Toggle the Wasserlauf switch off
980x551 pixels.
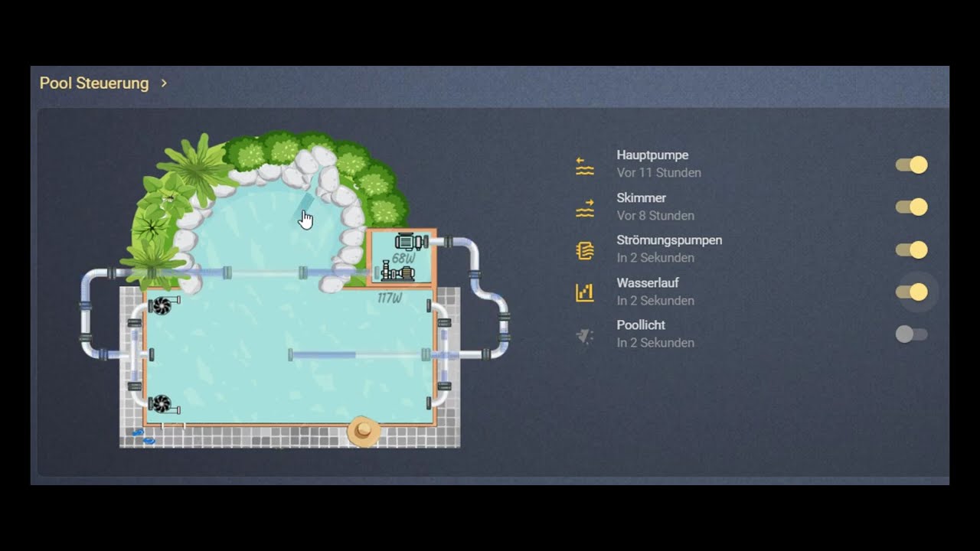(911, 292)
